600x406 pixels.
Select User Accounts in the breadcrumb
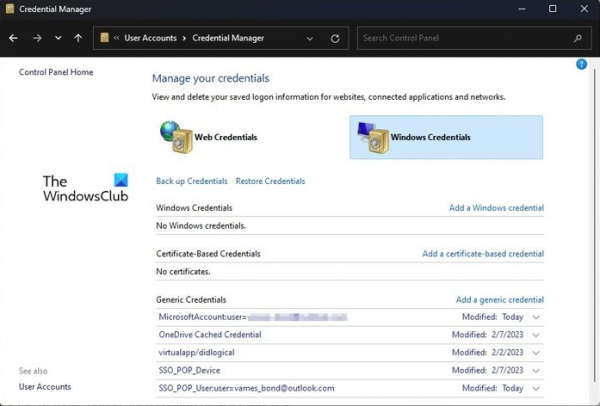pos(150,38)
